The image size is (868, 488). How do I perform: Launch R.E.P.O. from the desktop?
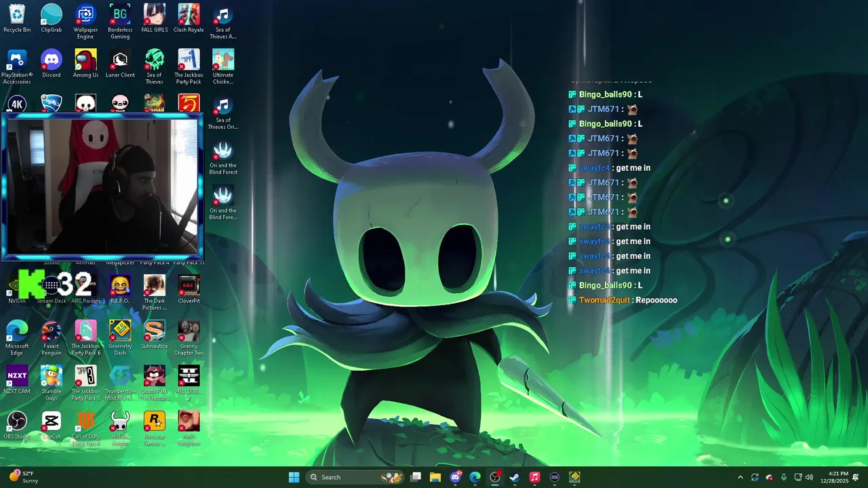(120, 289)
